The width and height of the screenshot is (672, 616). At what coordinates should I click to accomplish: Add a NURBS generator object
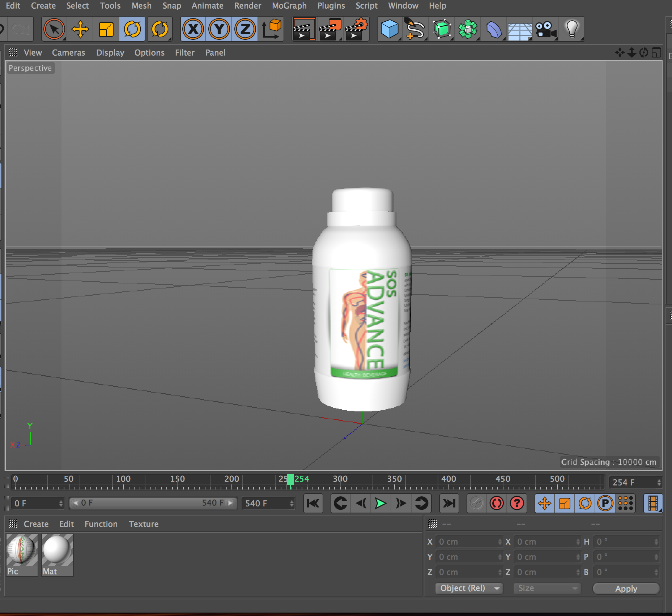pyautogui.click(x=442, y=29)
